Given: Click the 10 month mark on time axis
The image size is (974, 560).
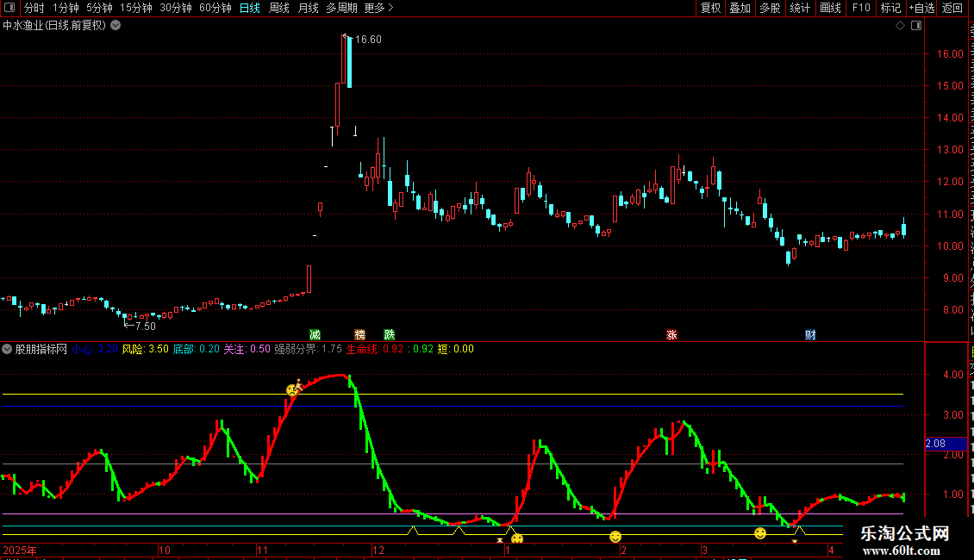Looking at the screenshot, I should [x=165, y=550].
